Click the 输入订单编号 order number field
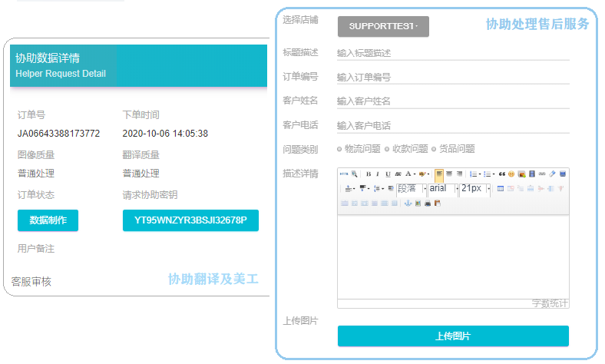 (453, 78)
